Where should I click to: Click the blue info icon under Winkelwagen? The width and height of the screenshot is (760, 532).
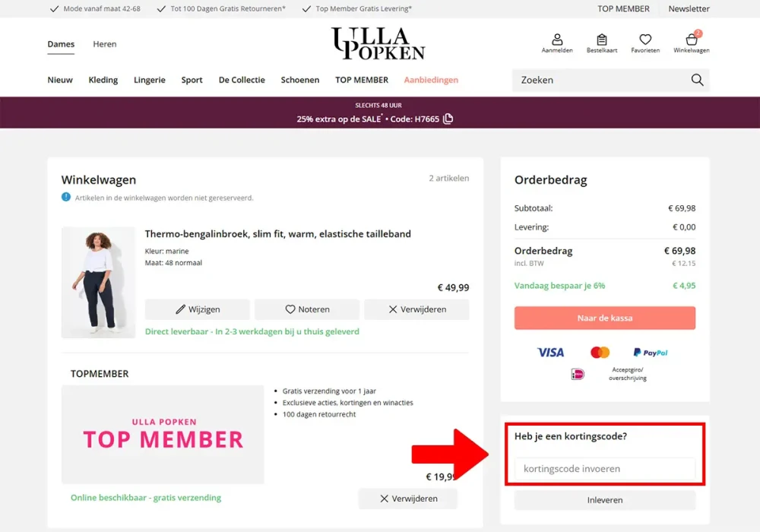coord(66,198)
